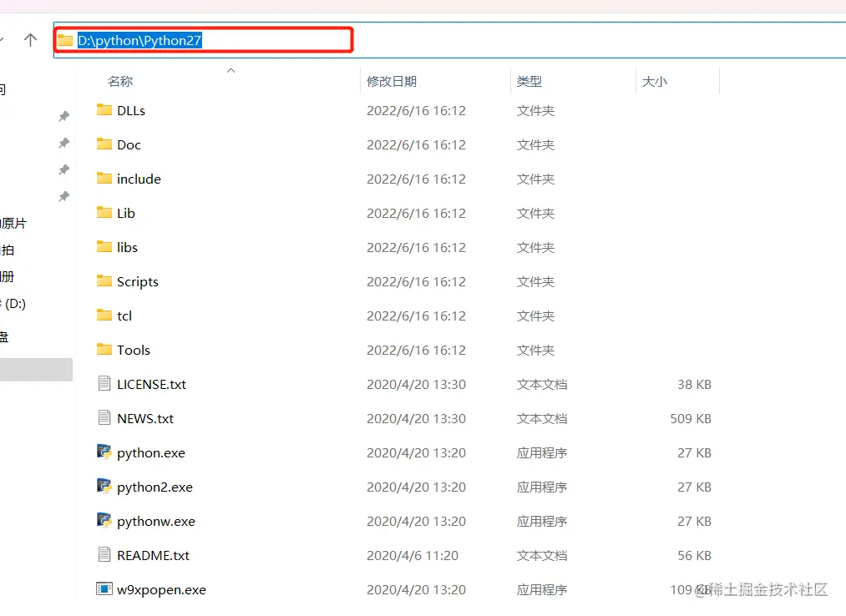Click the 2020/4/6 11:20 date of README.txt
This screenshot has width=846, height=616.
pos(413,556)
